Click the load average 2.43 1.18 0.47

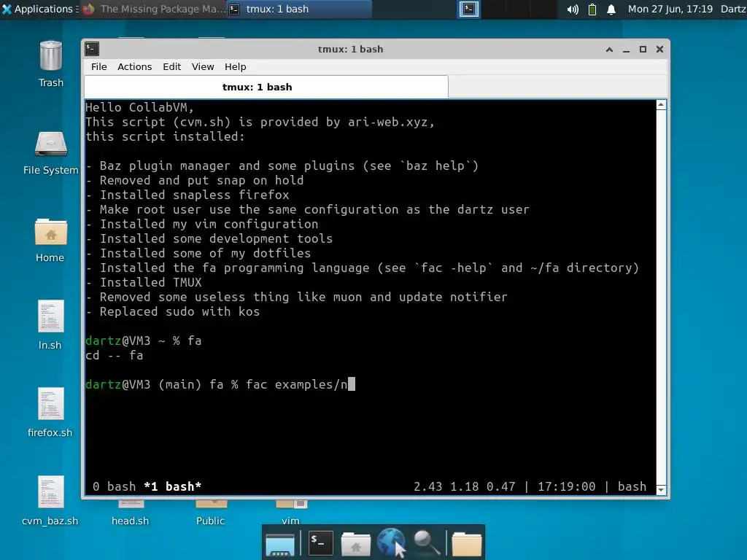coord(465,486)
